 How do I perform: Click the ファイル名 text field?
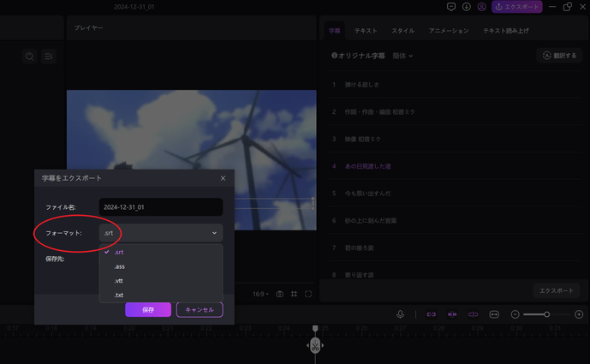coord(160,207)
